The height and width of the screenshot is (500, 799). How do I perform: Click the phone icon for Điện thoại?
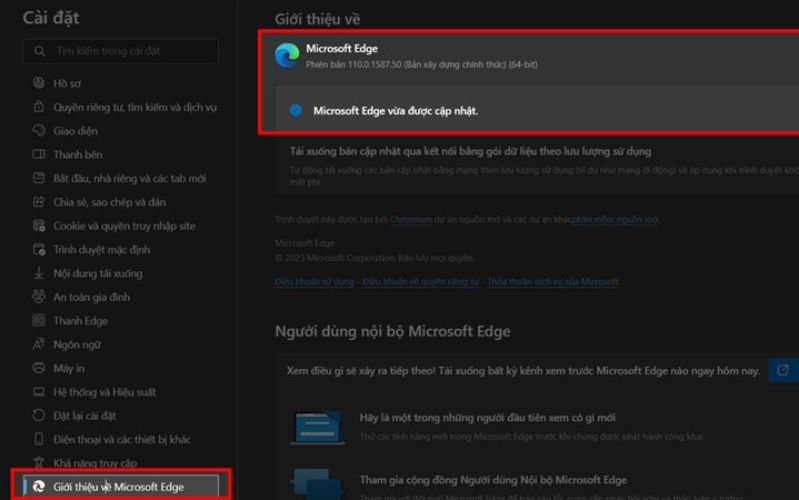39,439
